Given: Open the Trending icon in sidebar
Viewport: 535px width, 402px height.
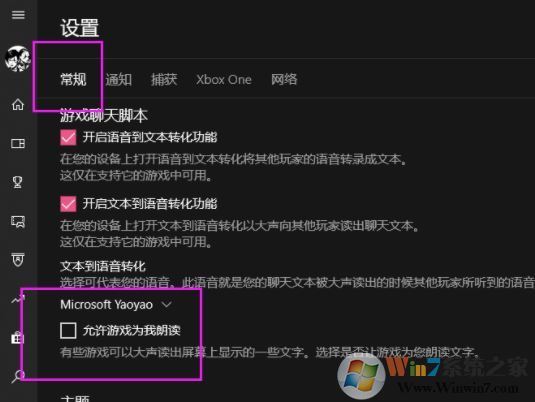Looking at the screenshot, I should (18, 300).
